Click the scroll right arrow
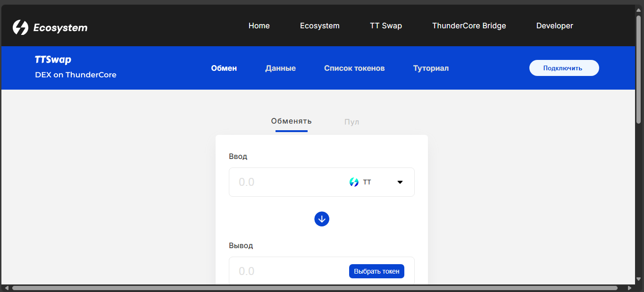The image size is (644, 292). (629, 288)
